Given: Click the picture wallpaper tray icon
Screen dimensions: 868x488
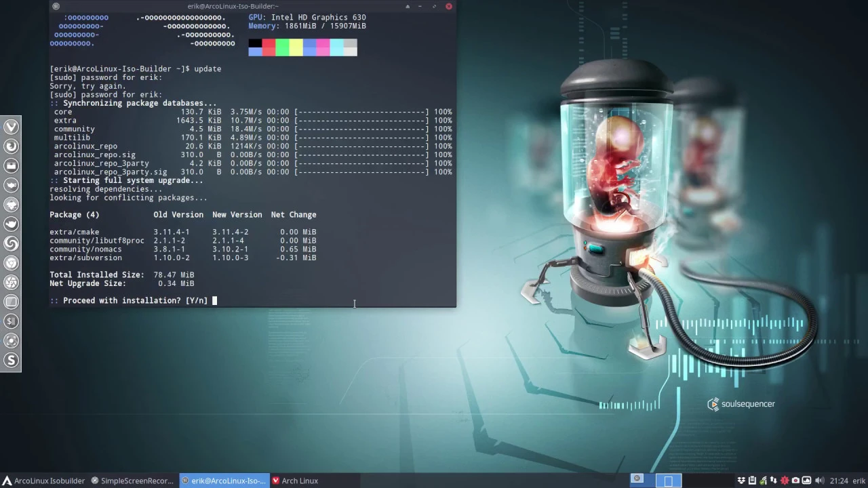Looking at the screenshot, I should [x=806, y=481].
